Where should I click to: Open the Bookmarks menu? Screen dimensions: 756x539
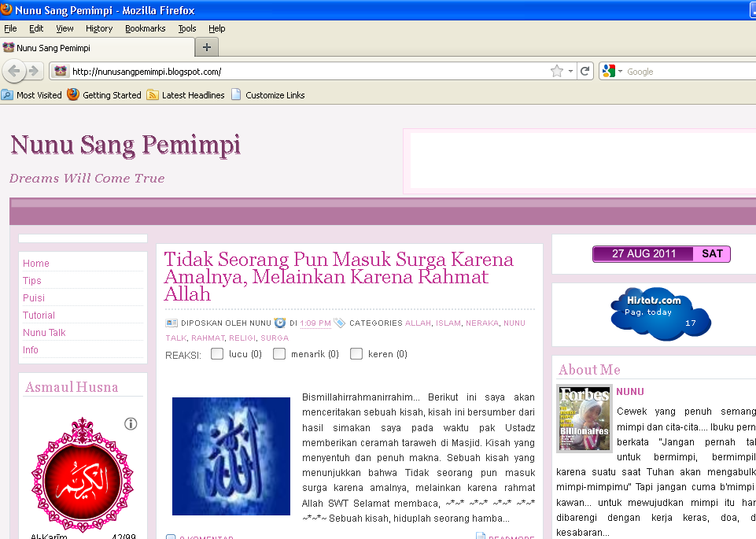145,28
